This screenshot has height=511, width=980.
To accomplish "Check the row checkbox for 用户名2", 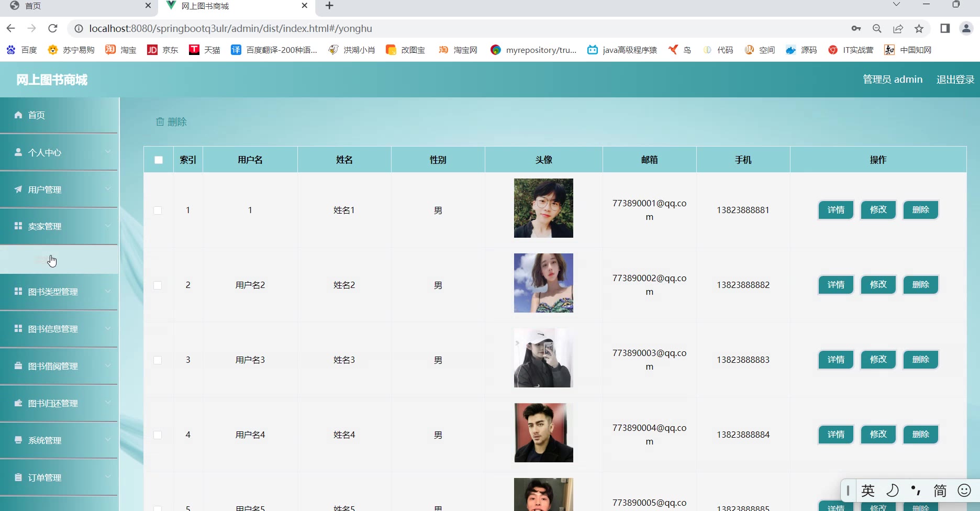I will [158, 285].
